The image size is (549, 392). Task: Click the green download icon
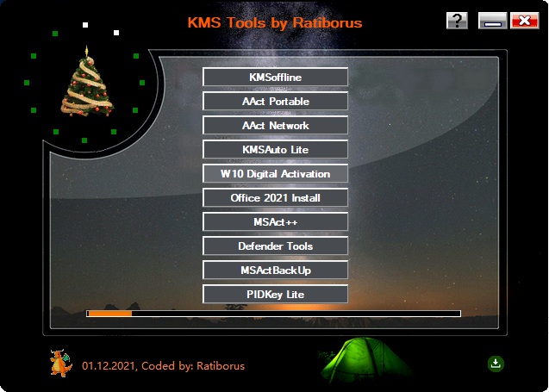(496, 364)
